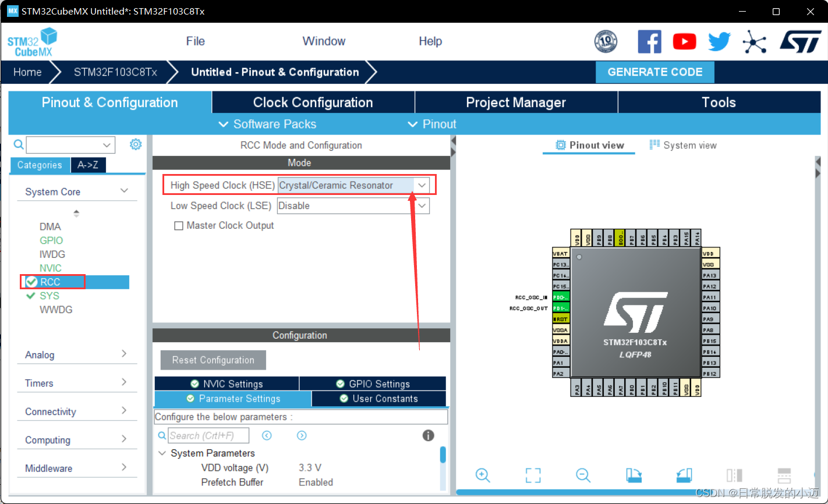Open the Software Packs dropdown
The image size is (828, 504).
[267, 124]
